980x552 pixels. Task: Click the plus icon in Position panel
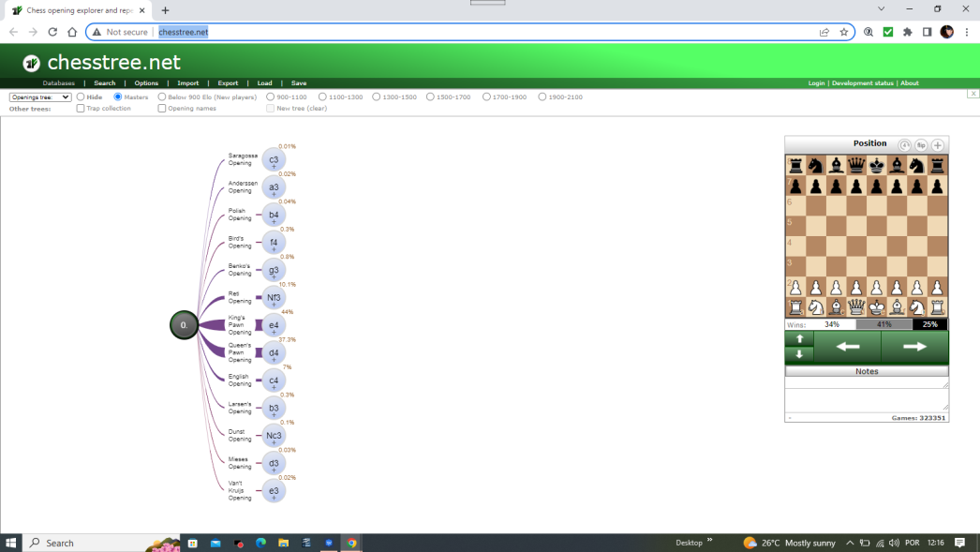click(938, 145)
